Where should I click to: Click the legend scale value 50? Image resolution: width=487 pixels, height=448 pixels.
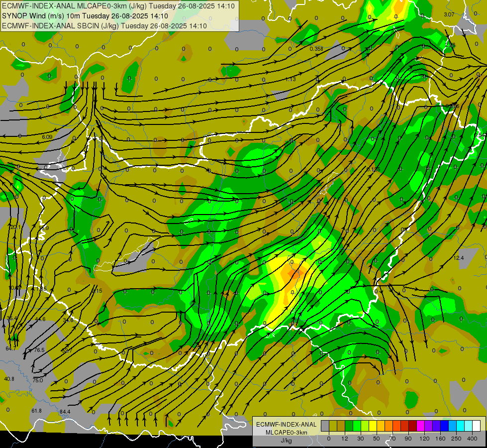pyautogui.click(x=377, y=439)
